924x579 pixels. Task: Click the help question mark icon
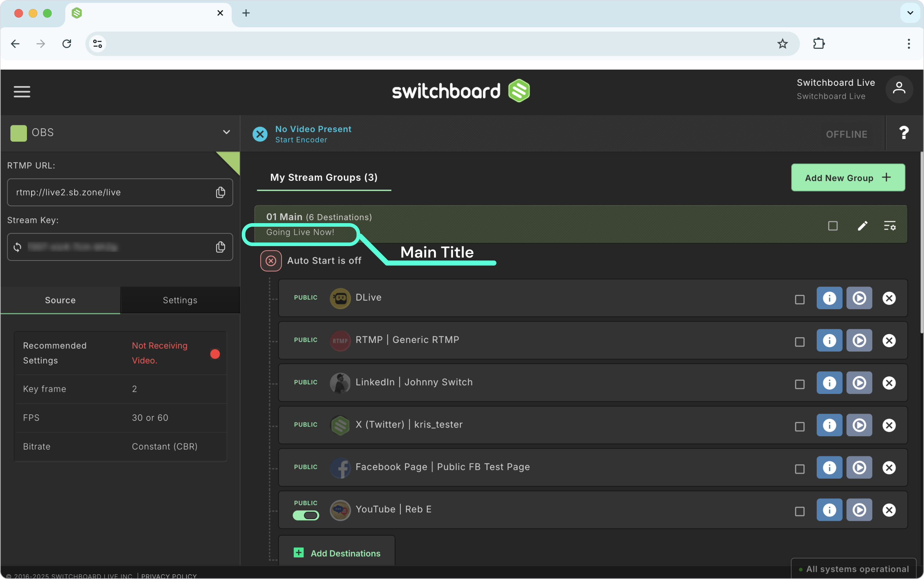pyautogui.click(x=904, y=133)
